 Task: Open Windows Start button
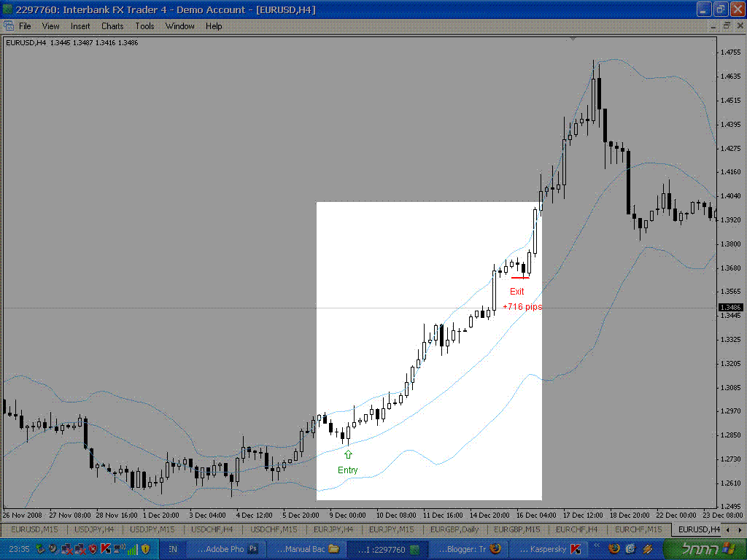(x=705, y=549)
